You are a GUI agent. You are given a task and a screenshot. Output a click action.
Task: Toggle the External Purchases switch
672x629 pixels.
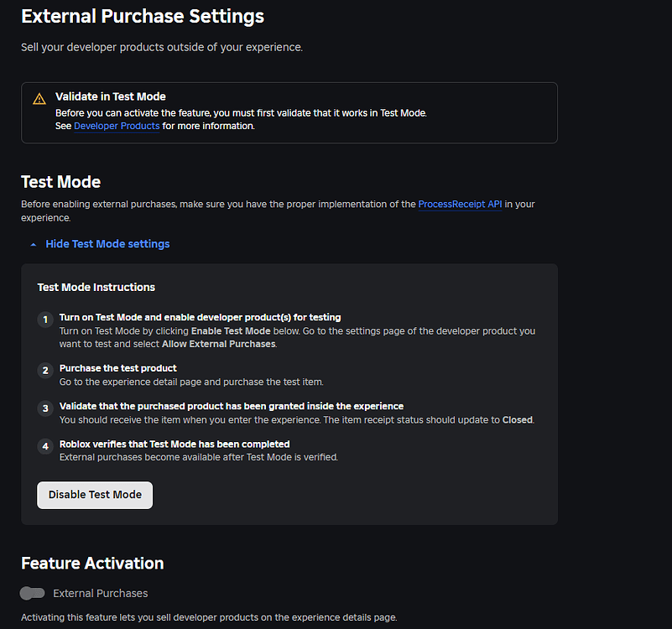(x=32, y=593)
